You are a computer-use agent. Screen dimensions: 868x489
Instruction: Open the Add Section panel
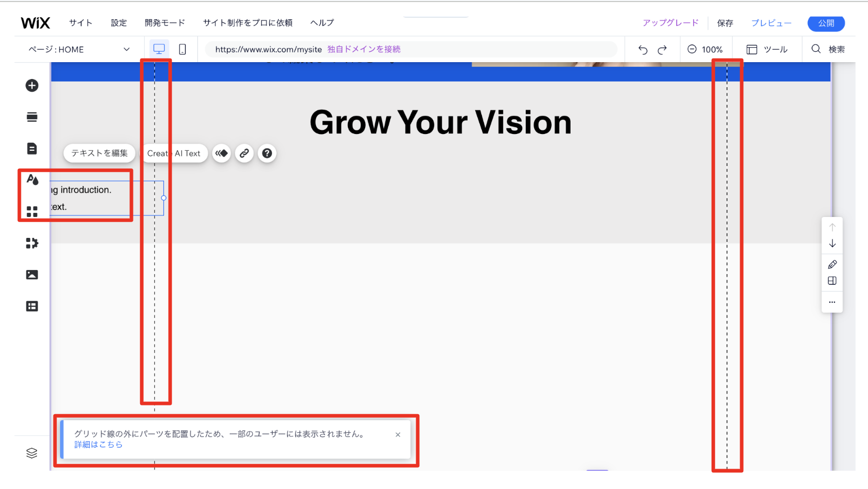click(32, 117)
